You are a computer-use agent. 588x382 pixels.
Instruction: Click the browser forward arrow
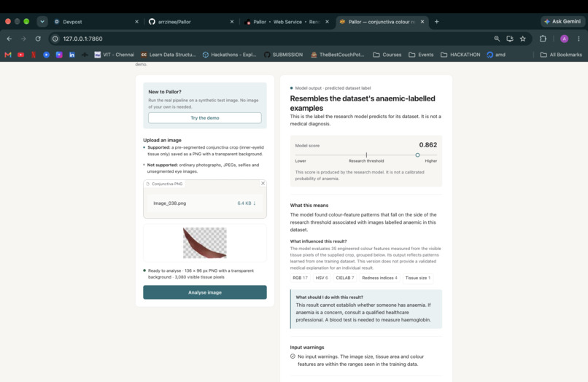(23, 39)
